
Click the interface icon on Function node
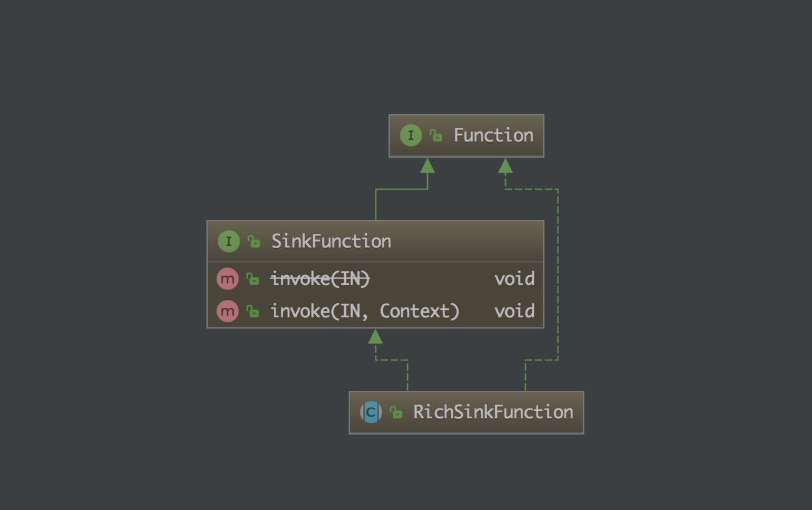(410, 135)
